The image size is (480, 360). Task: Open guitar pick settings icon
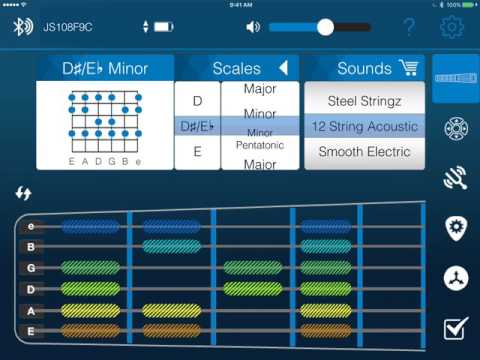pos(456,228)
